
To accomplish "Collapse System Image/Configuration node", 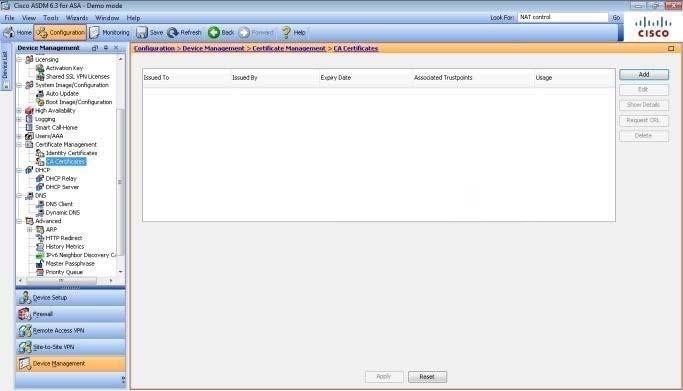I will [19, 85].
